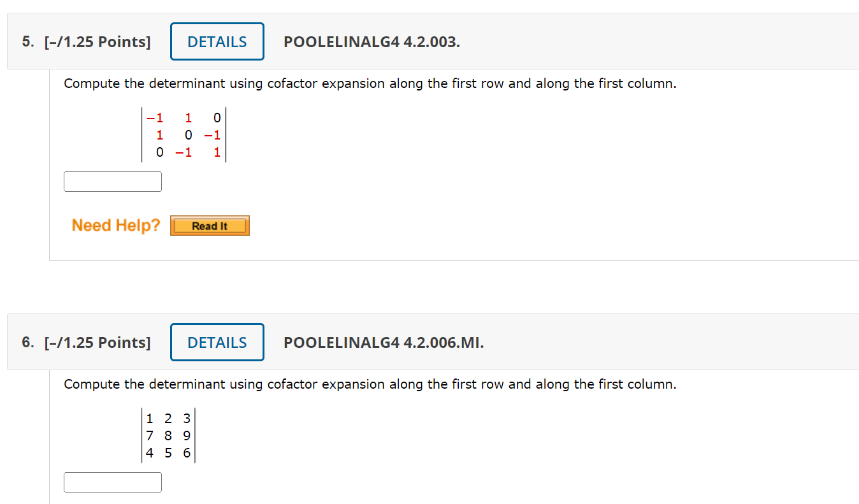Image resolution: width=859 pixels, height=504 pixels.
Task: Click the DETAILS button beside 4.2.006.MI
Action: click(217, 342)
